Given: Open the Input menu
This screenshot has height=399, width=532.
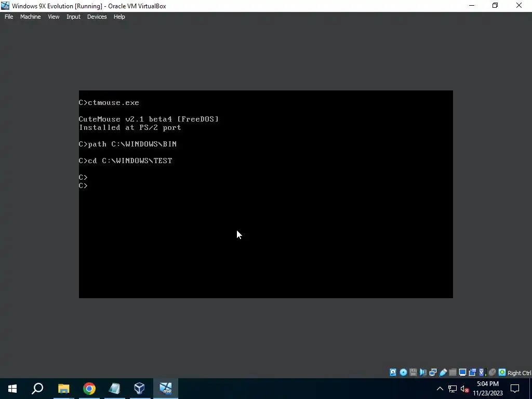Looking at the screenshot, I should [73, 17].
